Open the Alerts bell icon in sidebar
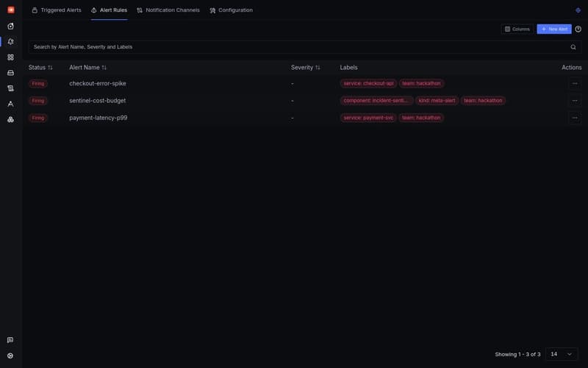The height and width of the screenshot is (368, 588). tap(10, 42)
